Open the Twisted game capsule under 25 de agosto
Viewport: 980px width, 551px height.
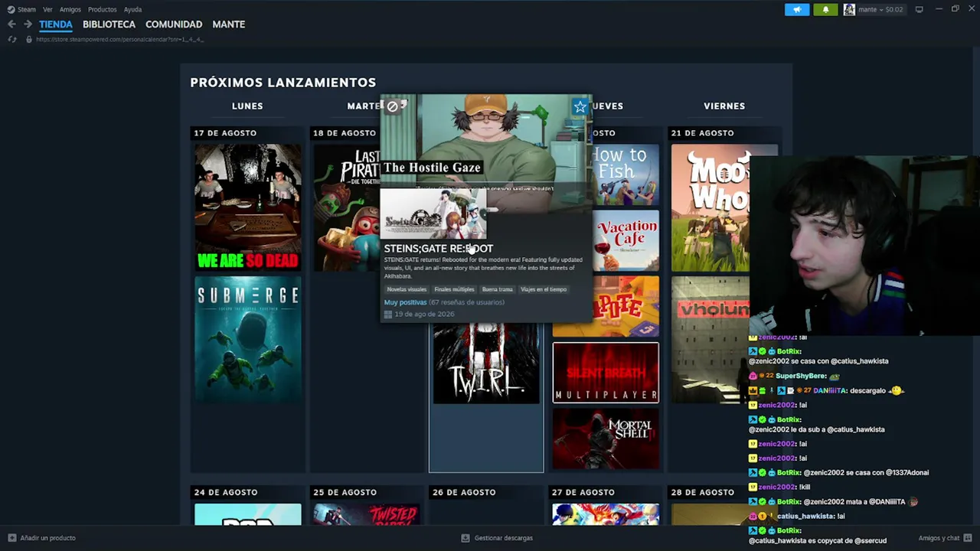[367, 514]
